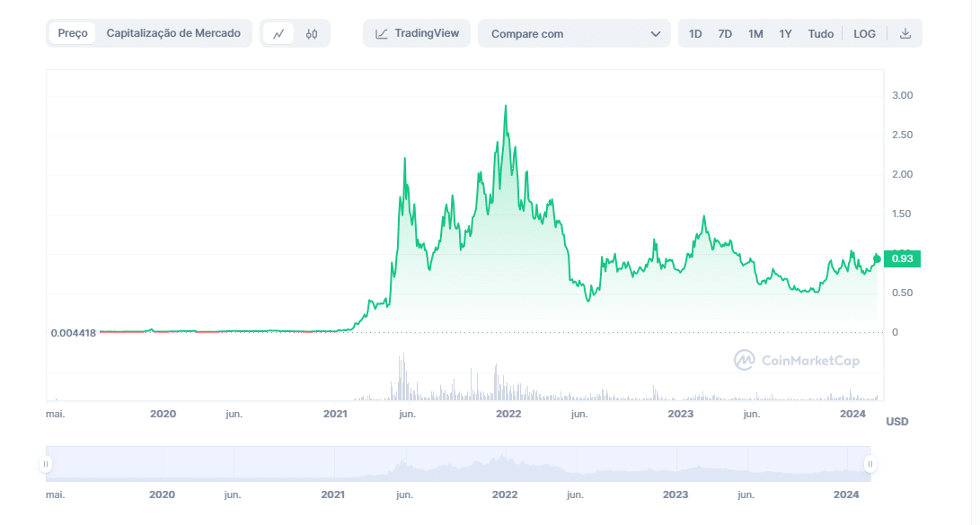Viewport: 980px width, 525px height.
Task: Select the 1Y time range
Action: (x=785, y=34)
